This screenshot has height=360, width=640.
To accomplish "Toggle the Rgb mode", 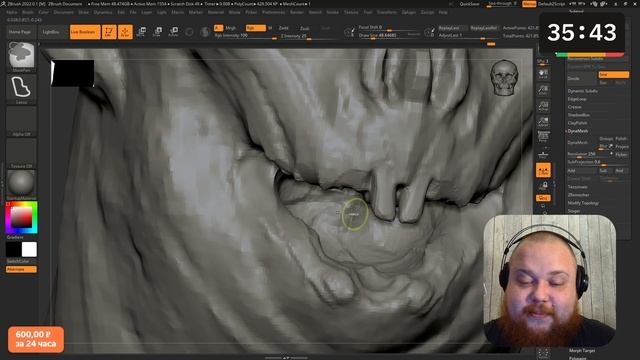I will coord(255,28).
